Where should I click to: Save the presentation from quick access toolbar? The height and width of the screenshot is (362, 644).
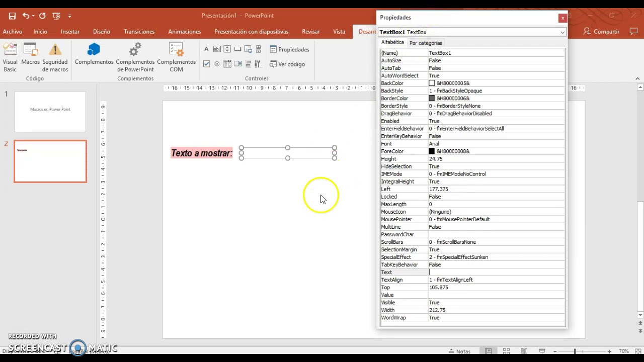click(x=12, y=16)
